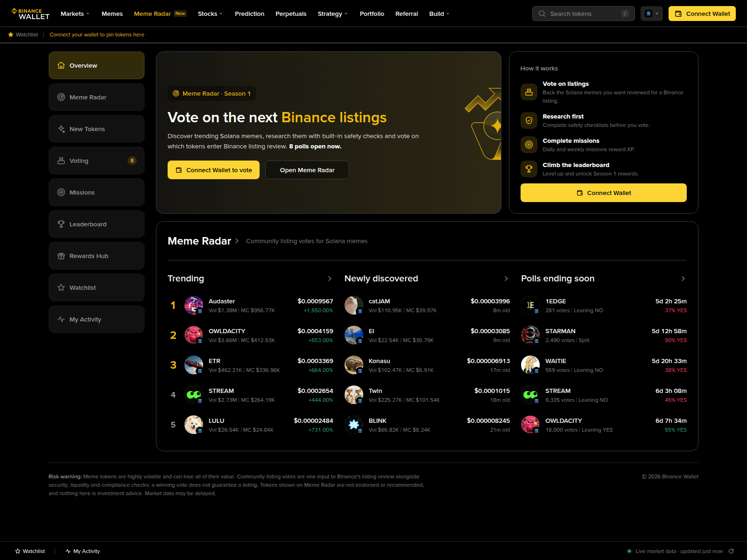Click STARMAN poll avatar icon
The height and width of the screenshot is (560, 747).
click(530, 335)
